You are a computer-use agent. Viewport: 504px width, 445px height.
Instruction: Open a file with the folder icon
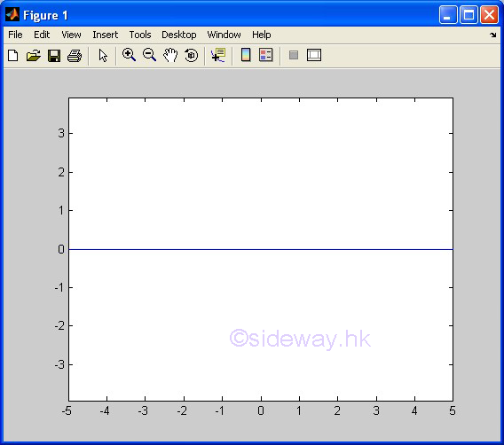34,56
